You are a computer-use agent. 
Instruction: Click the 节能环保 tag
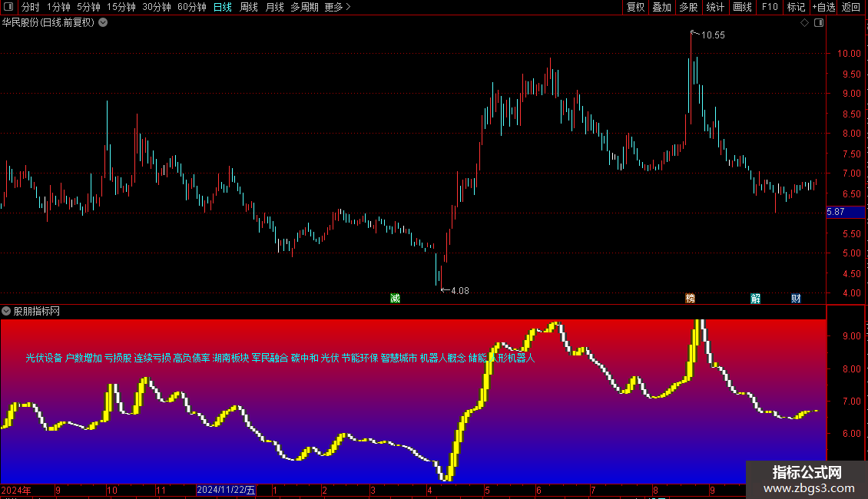359,358
